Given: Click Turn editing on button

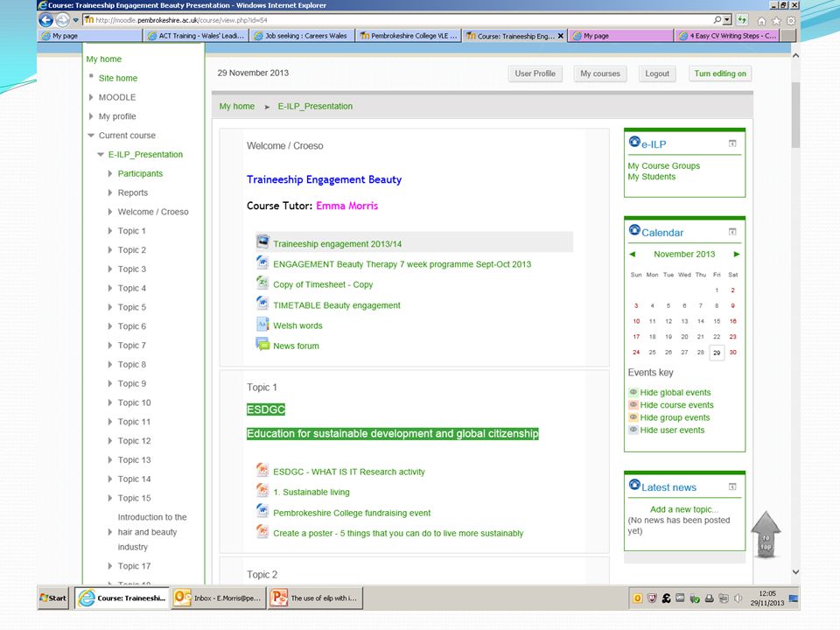Looking at the screenshot, I should click(720, 73).
